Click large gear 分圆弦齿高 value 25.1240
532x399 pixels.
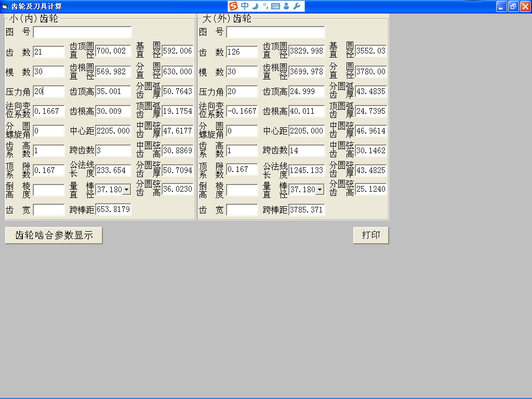[371, 189]
